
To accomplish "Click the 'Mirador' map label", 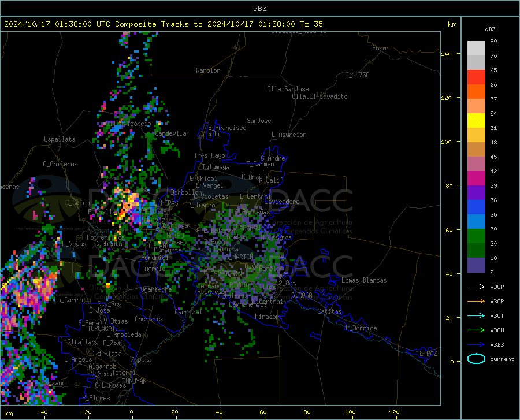I will tap(267, 317).
